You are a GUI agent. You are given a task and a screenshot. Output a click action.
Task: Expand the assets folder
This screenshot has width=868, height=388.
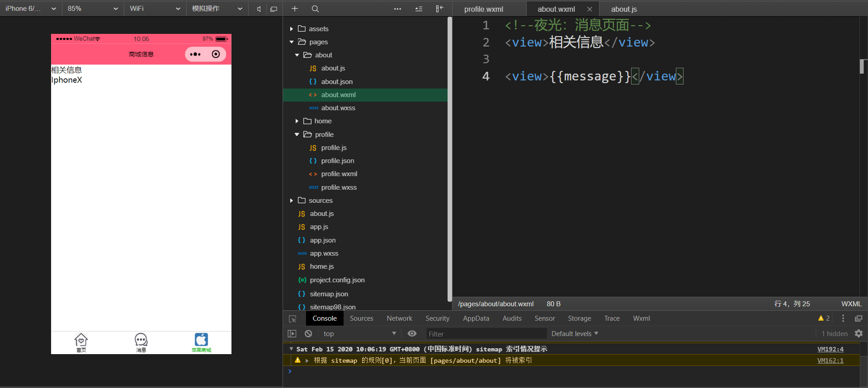(x=292, y=29)
